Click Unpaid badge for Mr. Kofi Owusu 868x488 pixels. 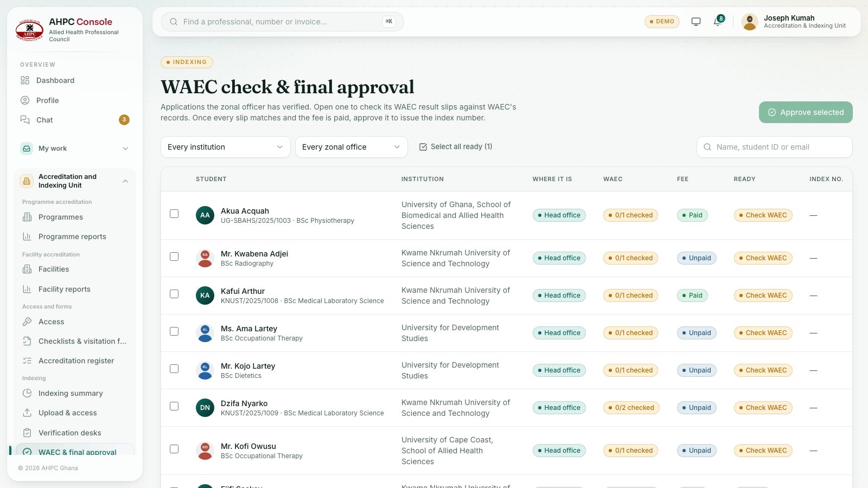point(697,451)
